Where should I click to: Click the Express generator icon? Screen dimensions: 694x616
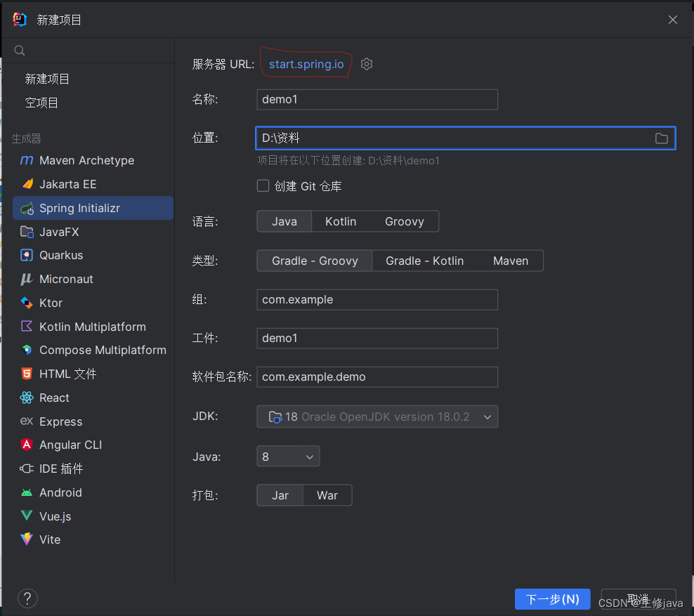pyautogui.click(x=27, y=421)
